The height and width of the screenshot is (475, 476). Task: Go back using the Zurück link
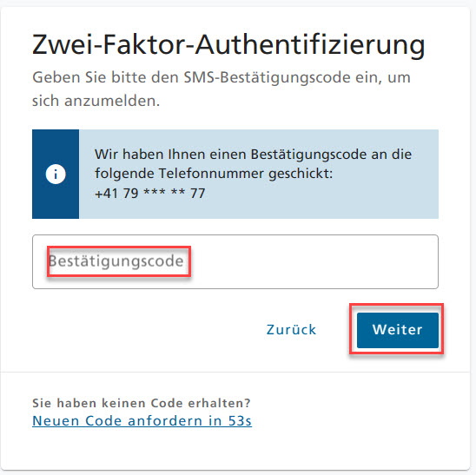(x=292, y=330)
